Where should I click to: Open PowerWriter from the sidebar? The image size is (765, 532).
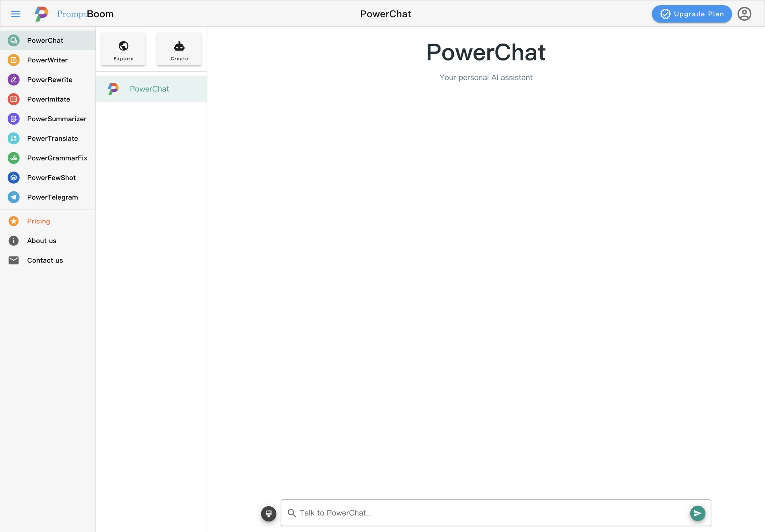[48, 60]
